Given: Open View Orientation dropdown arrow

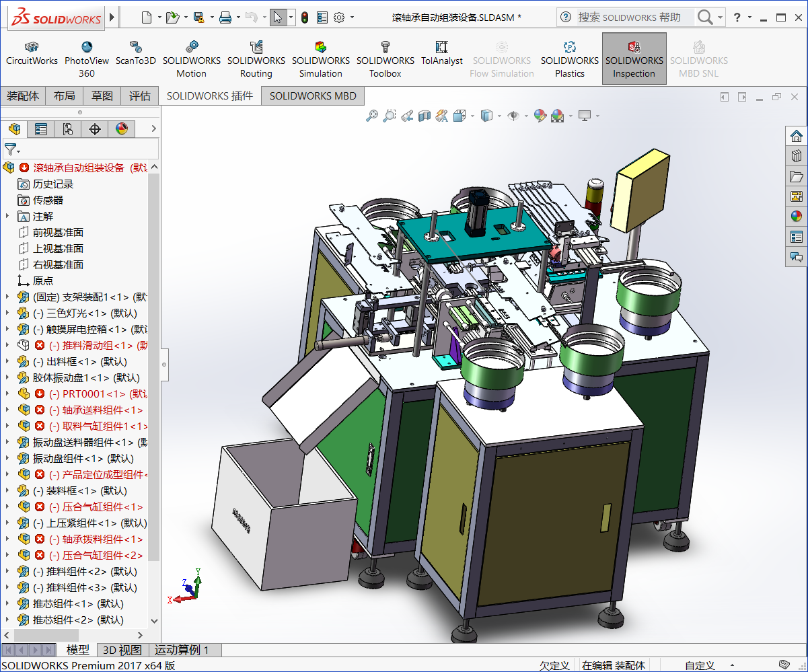Looking at the screenshot, I should (472, 116).
